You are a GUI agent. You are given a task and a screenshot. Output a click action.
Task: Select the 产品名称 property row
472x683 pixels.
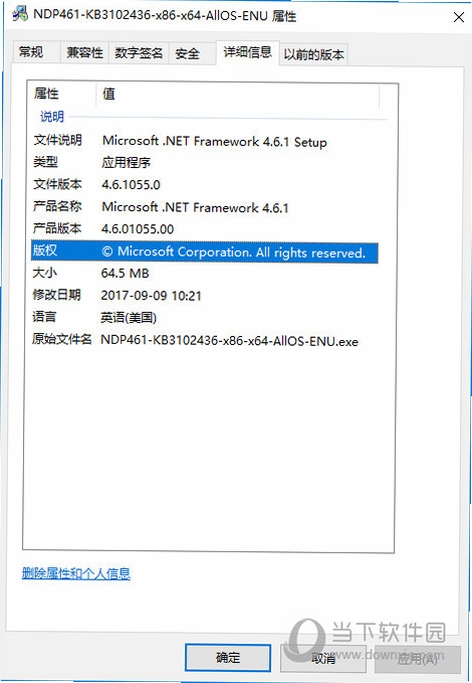click(x=205, y=207)
